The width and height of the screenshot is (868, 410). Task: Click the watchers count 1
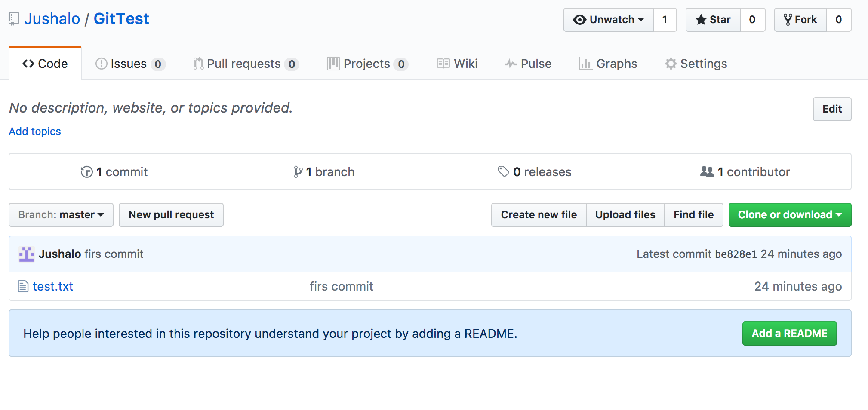point(665,20)
